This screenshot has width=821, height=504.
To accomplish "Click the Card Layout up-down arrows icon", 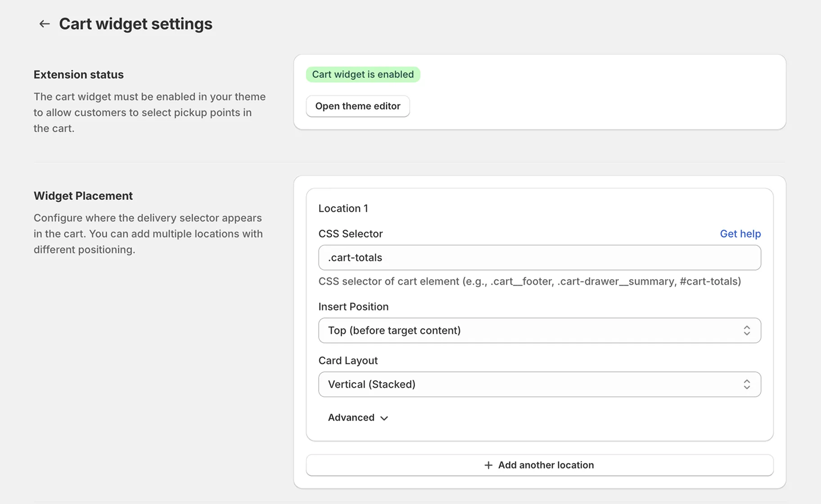I will coord(746,384).
